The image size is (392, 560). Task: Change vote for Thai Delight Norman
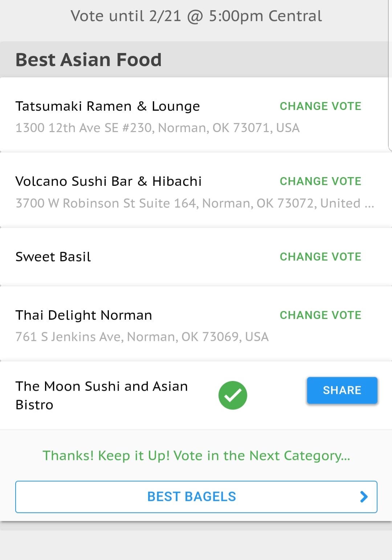(x=320, y=315)
